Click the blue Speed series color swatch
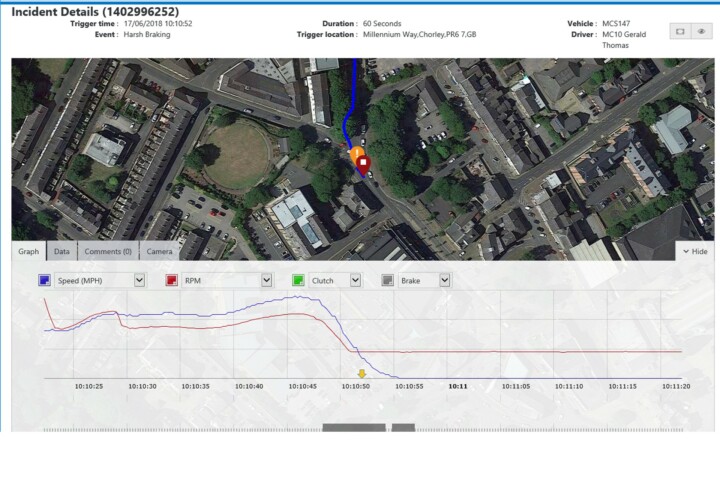Image resolution: width=720 pixels, height=500 pixels. [44, 281]
